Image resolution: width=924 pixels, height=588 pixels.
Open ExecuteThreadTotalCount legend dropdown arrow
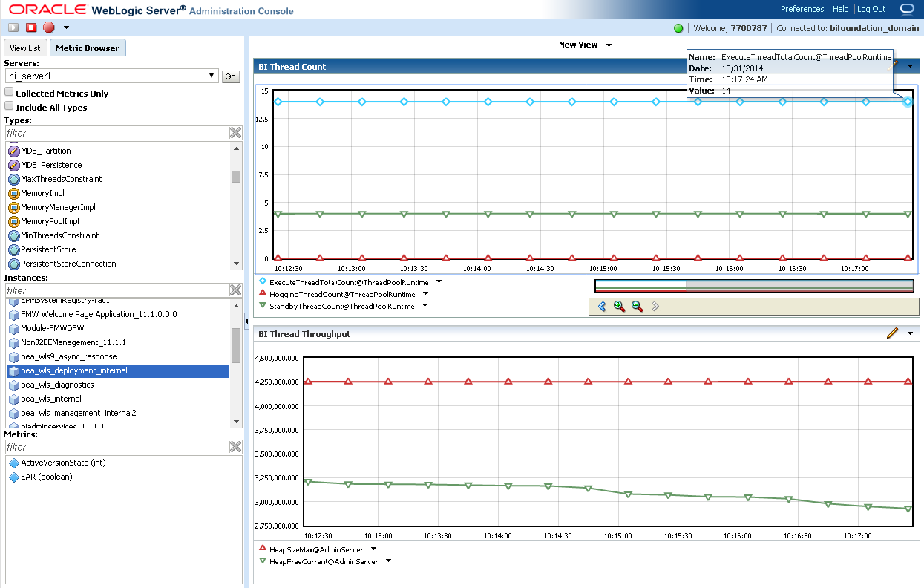pos(439,281)
